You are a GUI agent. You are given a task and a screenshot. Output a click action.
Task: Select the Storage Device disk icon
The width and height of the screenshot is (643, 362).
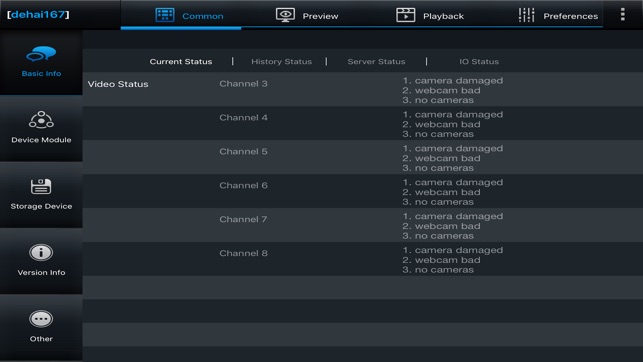pos(41,187)
